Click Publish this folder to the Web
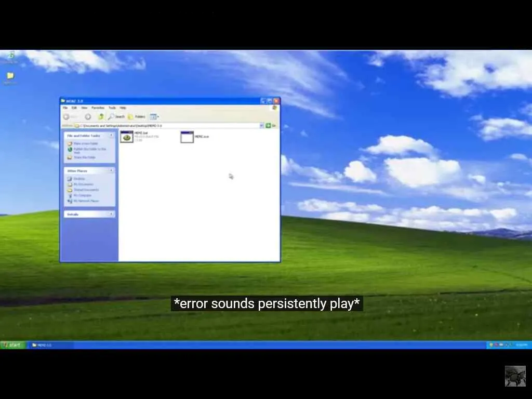 tap(90, 151)
